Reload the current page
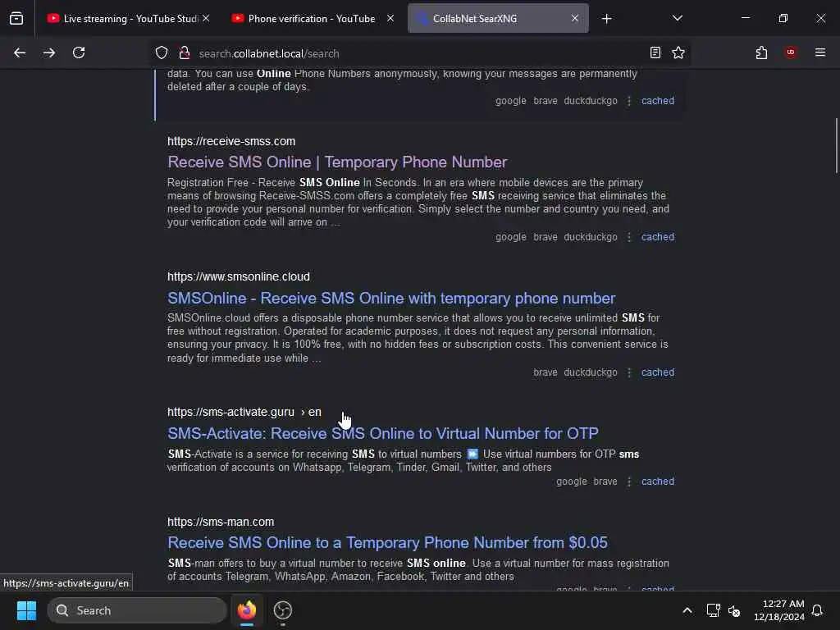This screenshot has height=630, width=840. (x=79, y=52)
